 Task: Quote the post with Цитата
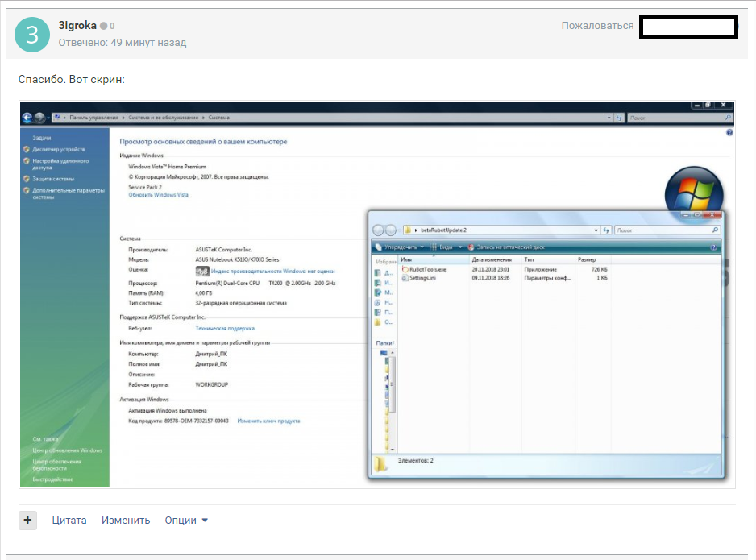click(x=69, y=521)
